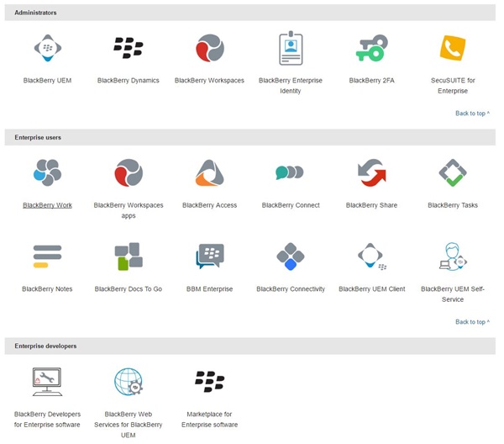Viewport: 504px width, 444px height.
Task: Open the BlackBerry Web Services globe icon
Action: coord(128,382)
